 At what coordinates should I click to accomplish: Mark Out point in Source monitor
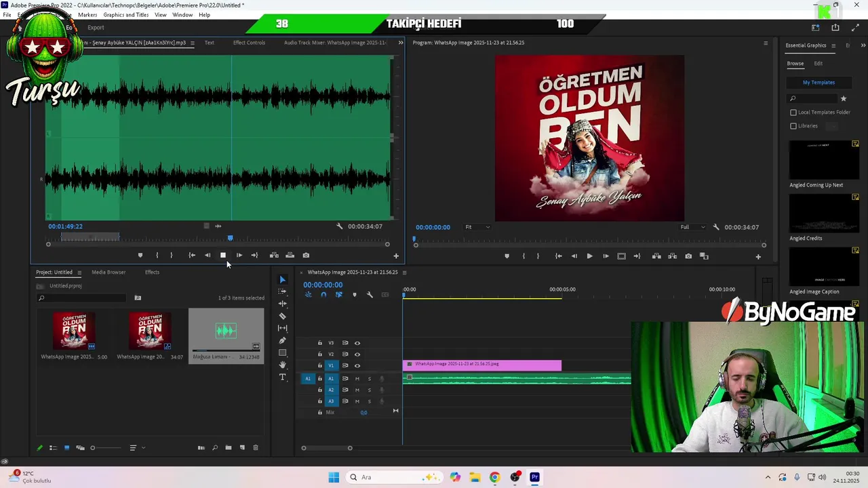171,256
